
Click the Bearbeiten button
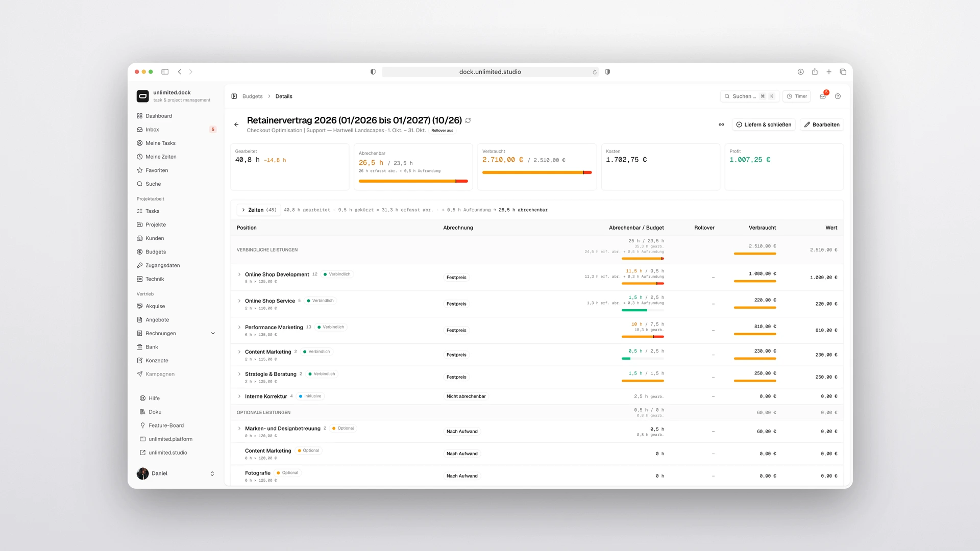tap(822, 124)
